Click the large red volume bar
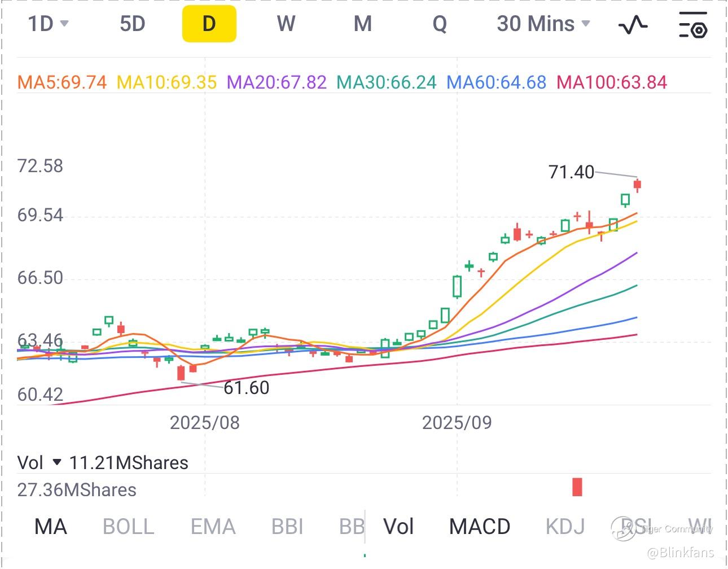Viewport: 728px width, 569px height. (x=577, y=487)
